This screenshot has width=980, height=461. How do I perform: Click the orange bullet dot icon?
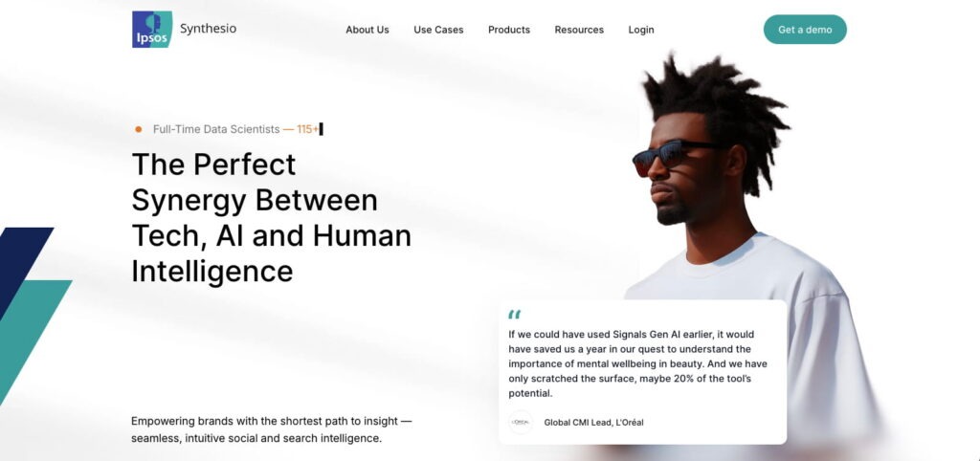pyautogui.click(x=138, y=129)
